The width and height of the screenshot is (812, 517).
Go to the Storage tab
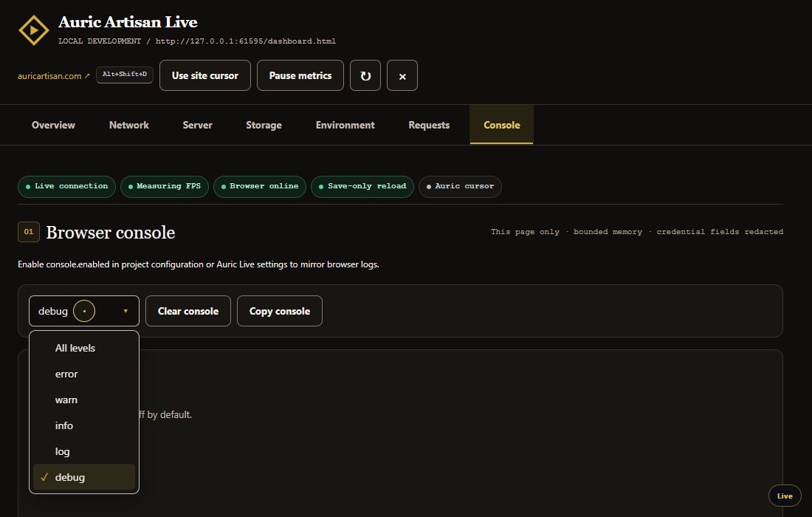[264, 125]
